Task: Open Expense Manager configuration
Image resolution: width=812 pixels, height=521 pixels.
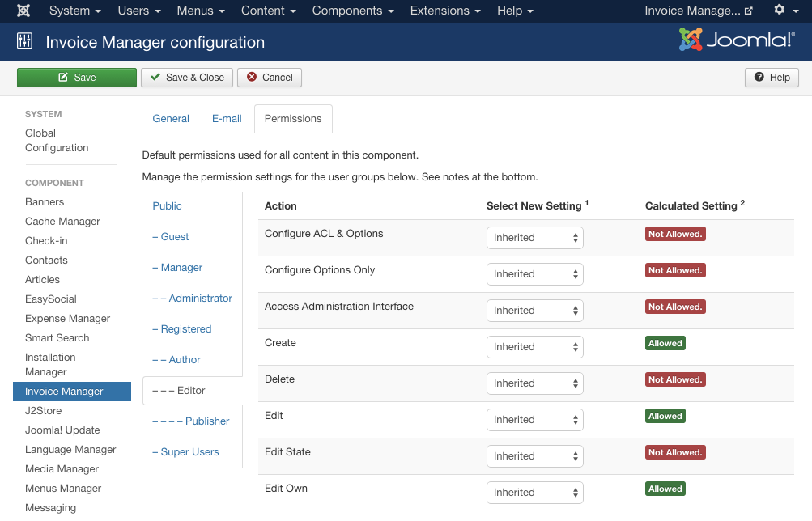Action: point(67,318)
